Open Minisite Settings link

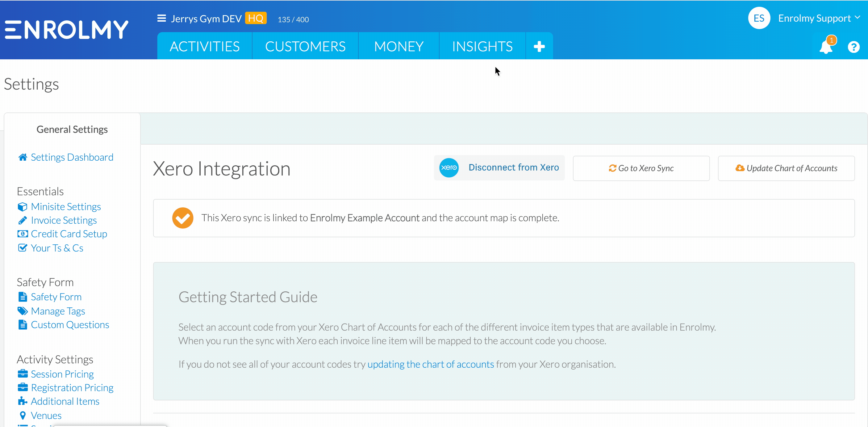pos(66,206)
